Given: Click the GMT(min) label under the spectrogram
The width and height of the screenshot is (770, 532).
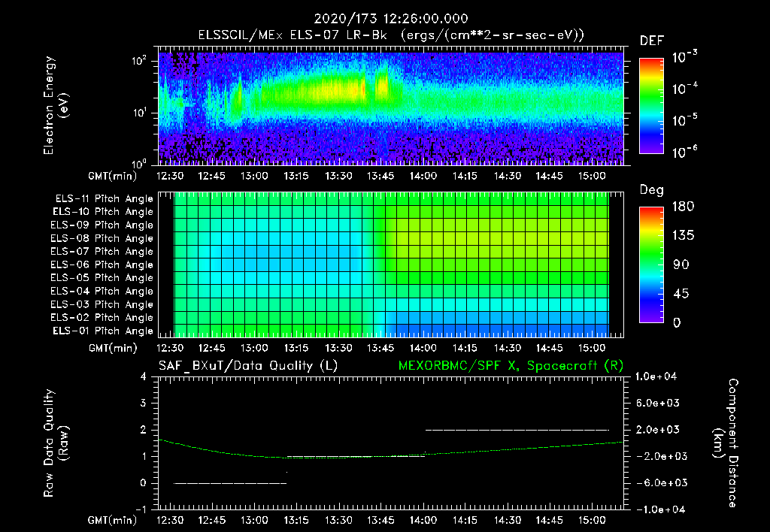Looking at the screenshot, I should point(113,176).
